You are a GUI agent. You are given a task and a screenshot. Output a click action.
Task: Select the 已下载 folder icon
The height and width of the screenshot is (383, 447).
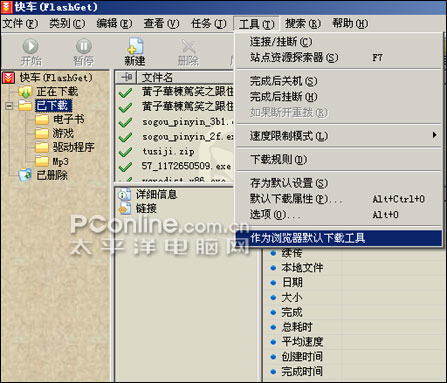25,106
